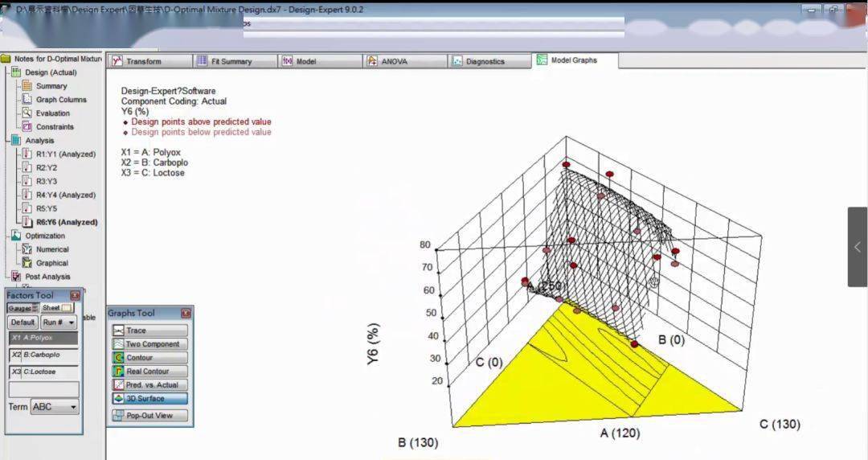Viewport: 868px width, 460px height.
Task: Select the Trace graph button
Action: click(150, 331)
